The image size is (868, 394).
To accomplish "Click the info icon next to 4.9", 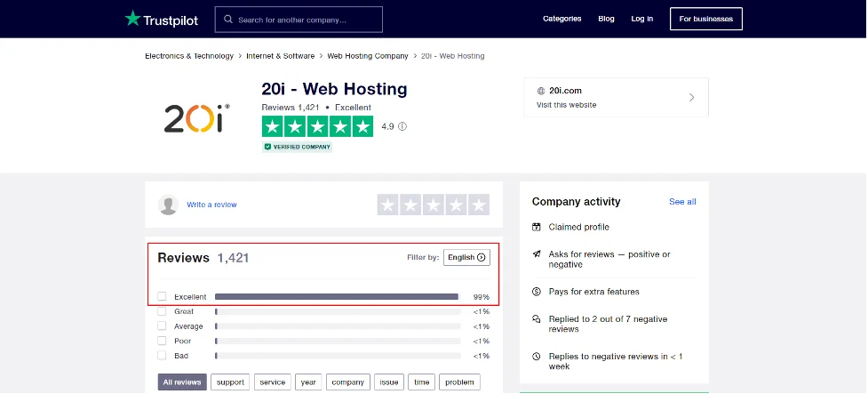I will point(402,126).
